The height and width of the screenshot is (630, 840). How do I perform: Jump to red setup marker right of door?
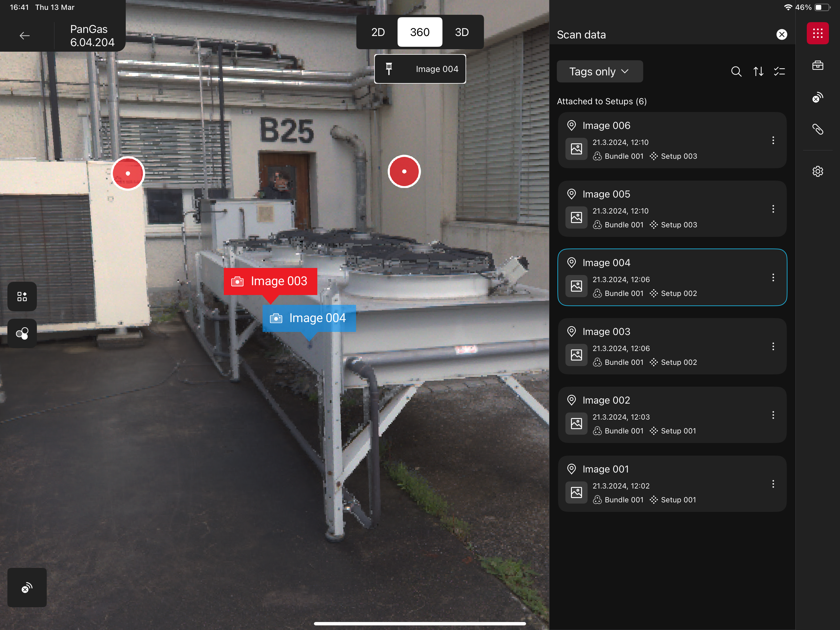[404, 171]
